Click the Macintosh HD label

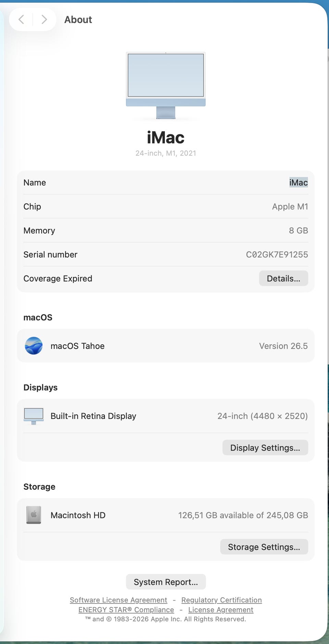[78, 515]
